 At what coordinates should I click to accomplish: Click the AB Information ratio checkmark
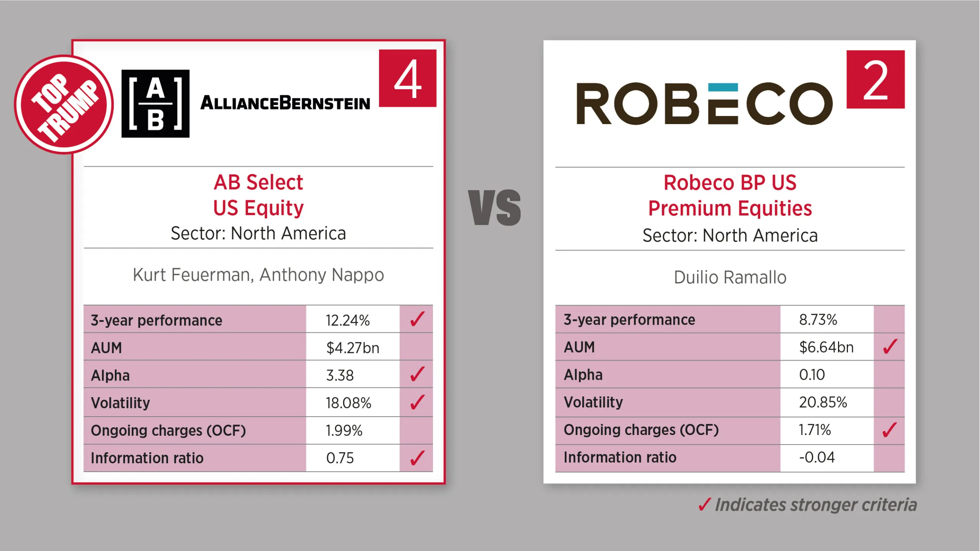coord(417,458)
